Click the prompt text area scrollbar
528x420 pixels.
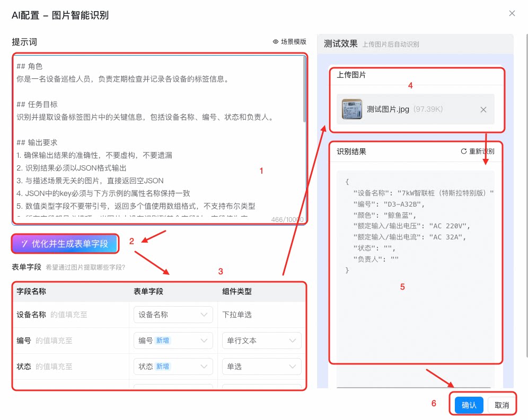click(304, 89)
